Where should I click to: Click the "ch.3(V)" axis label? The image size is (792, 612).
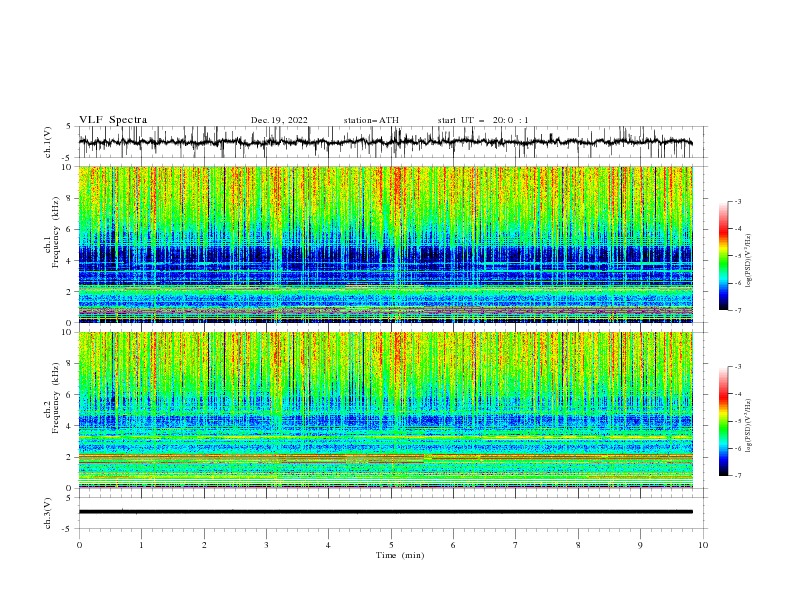48,513
